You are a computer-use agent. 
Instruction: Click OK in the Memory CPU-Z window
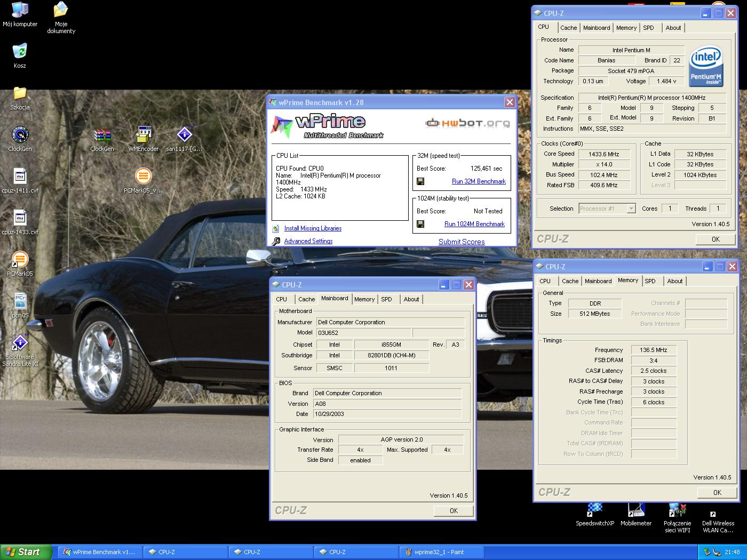(717, 493)
